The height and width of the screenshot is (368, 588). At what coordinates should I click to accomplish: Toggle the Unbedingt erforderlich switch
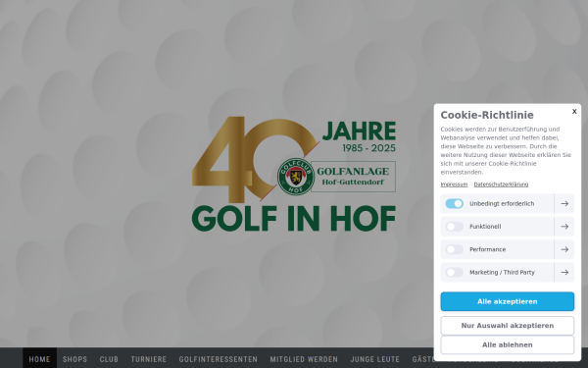(454, 203)
